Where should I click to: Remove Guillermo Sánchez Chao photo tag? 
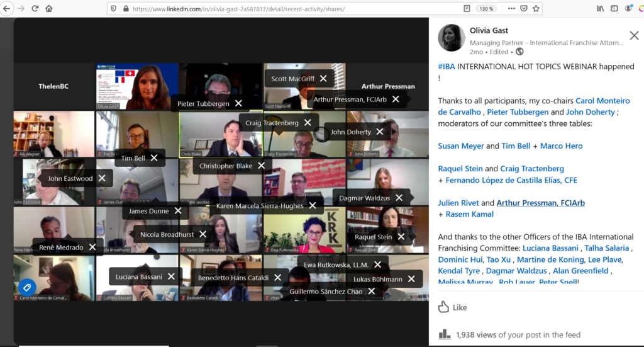point(371,291)
